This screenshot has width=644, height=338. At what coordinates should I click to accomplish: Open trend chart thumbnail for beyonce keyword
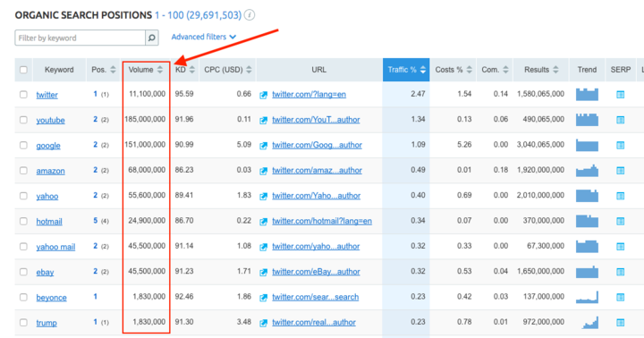pyautogui.click(x=587, y=297)
